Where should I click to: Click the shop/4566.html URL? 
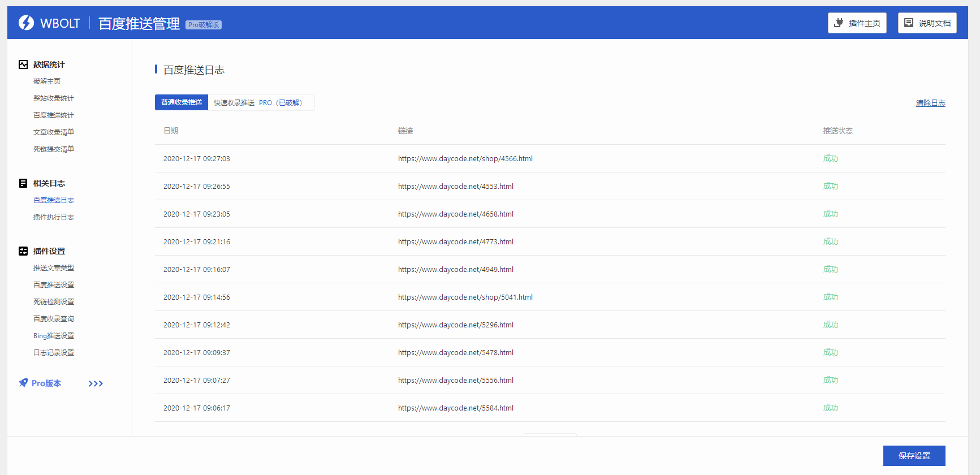(465, 159)
